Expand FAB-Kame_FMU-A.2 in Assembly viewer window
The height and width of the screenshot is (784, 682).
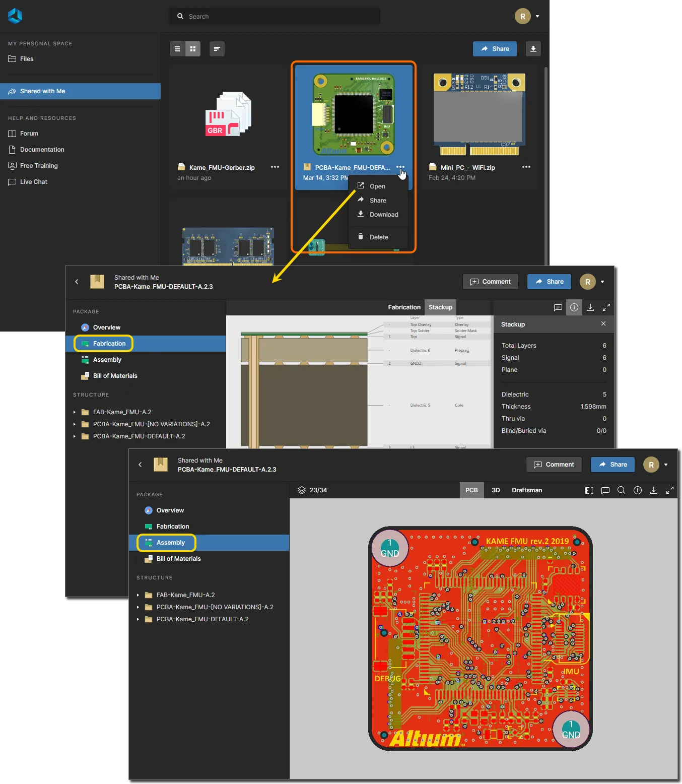pos(138,595)
